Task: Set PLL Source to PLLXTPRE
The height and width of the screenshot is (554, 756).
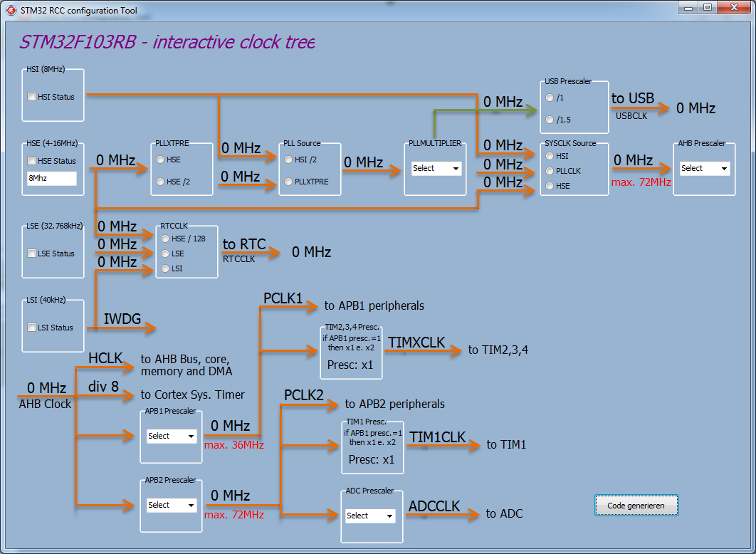Action: pyautogui.click(x=287, y=181)
